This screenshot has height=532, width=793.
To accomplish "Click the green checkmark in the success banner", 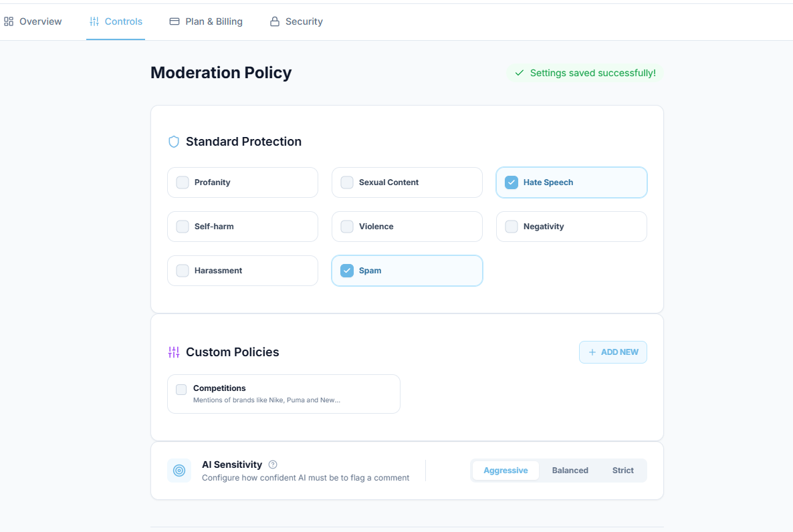I will pyautogui.click(x=520, y=73).
